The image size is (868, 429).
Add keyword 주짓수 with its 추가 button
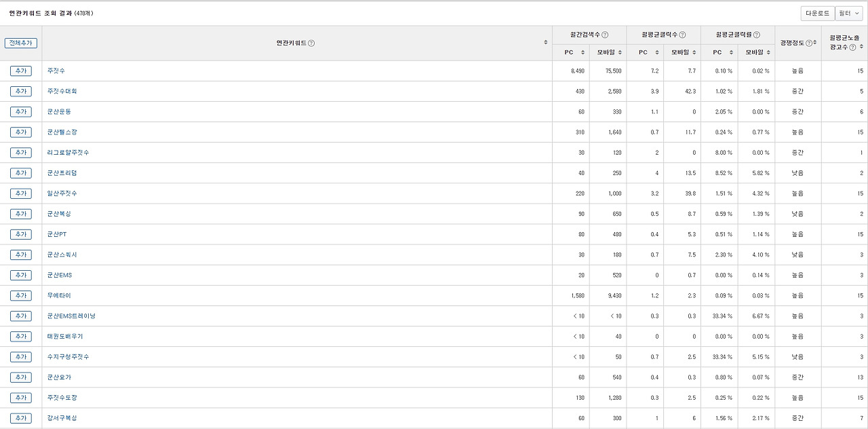point(21,71)
